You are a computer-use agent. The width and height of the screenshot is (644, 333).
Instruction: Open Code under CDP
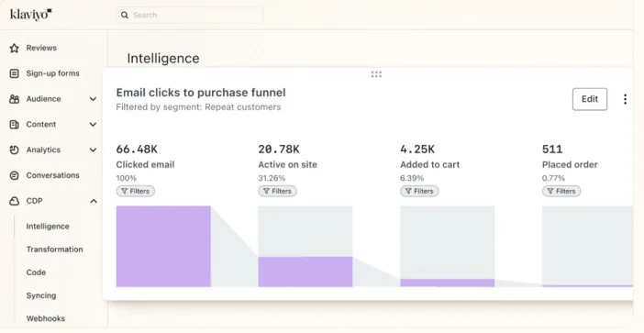pyautogui.click(x=36, y=272)
